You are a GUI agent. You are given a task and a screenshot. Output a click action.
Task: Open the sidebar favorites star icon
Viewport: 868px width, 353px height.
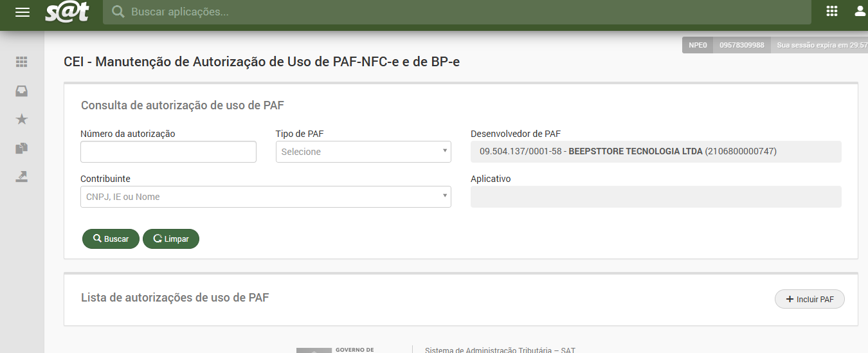pos(22,120)
